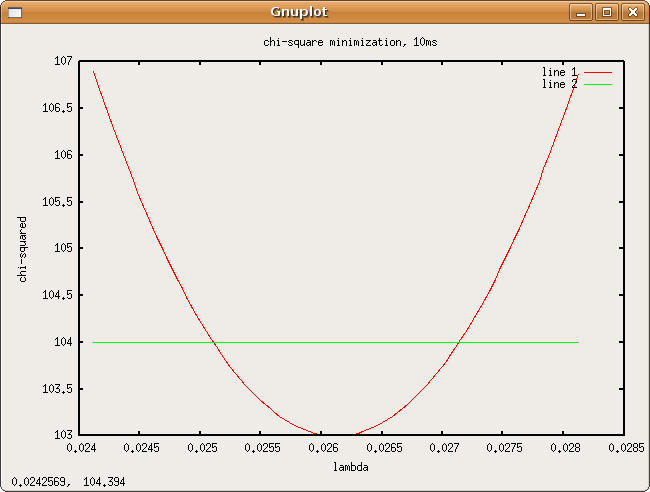Image resolution: width=650 pixels, height=492 pixels.
Task: Click left intersection of red curve and green line
Action: click(x=214, y=342)
